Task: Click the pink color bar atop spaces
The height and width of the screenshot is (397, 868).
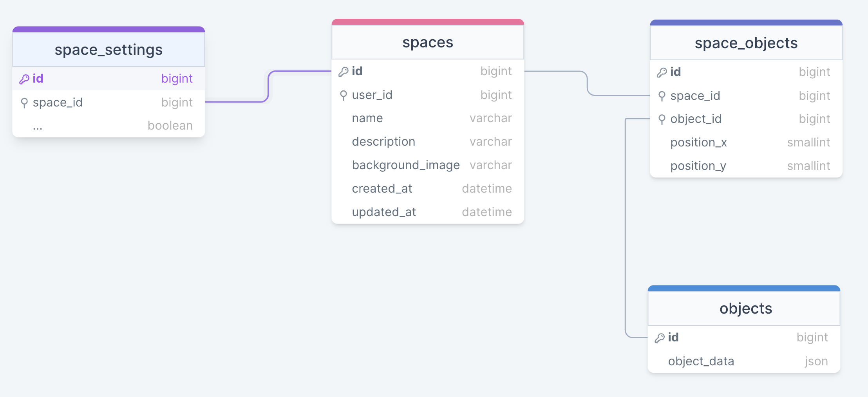Action: pyautogui.click(x=428, y=22)
